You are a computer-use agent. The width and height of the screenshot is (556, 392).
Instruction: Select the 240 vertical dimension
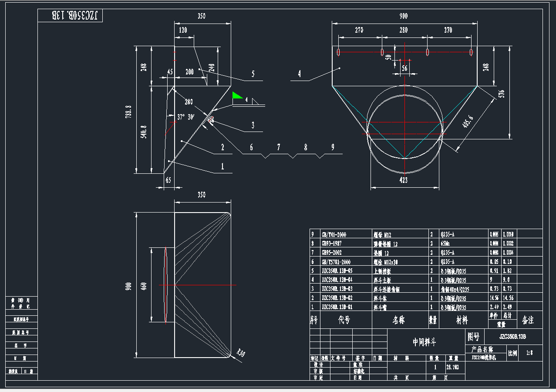[212, 68]
